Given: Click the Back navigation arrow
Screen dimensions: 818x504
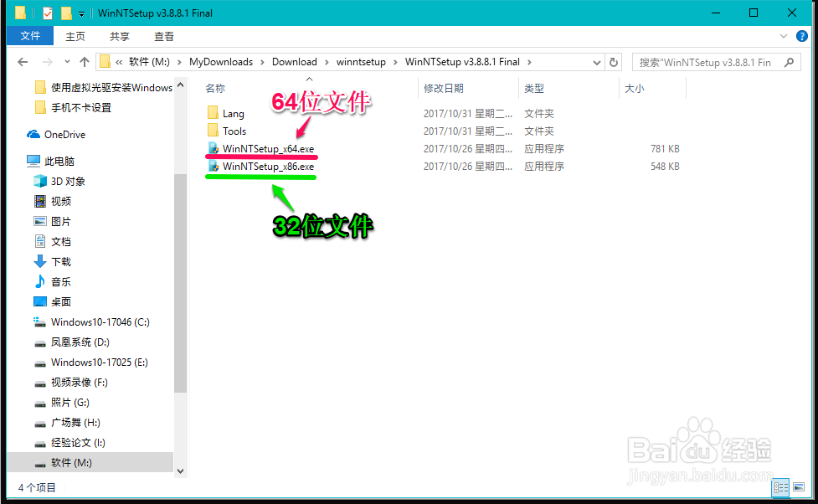Looking at the screenshot, I should click(x=23, y=62).
